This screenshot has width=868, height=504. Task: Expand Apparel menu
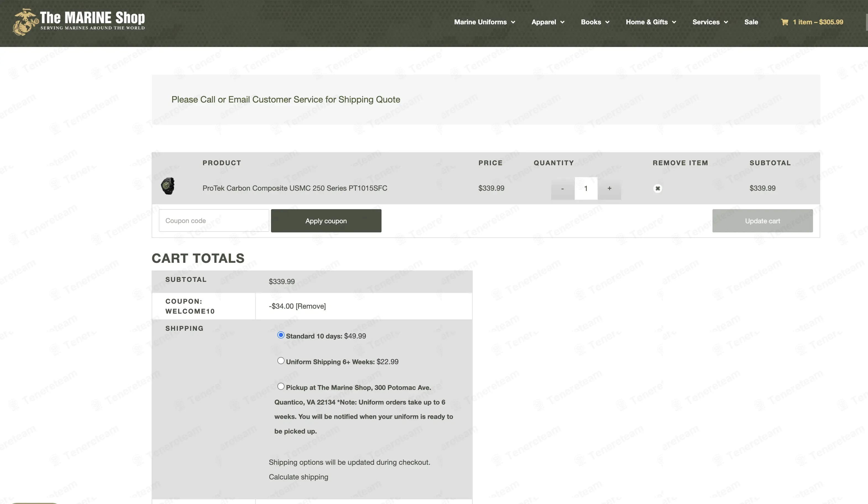pyautogui.click(x=548, y=22)
